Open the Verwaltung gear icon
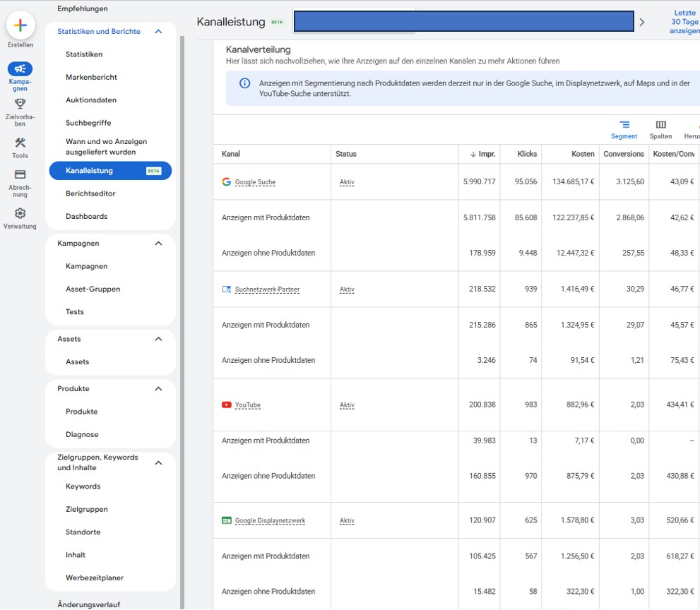This screenshot has height=610, width=700. [20, 212]
